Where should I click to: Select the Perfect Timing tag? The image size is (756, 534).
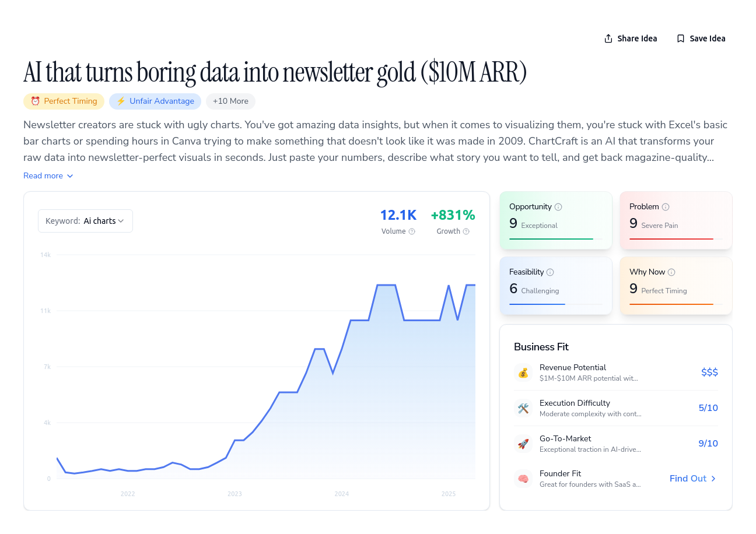coord(64,101)
